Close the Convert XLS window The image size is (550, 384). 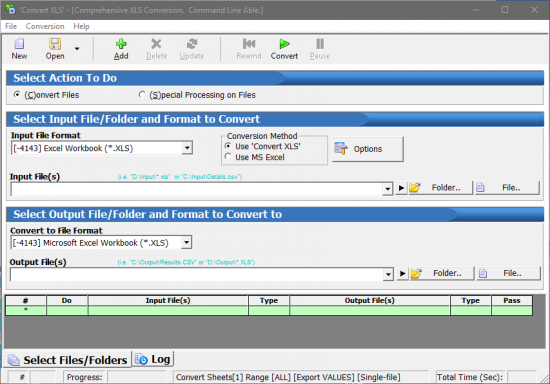[534, 9]
